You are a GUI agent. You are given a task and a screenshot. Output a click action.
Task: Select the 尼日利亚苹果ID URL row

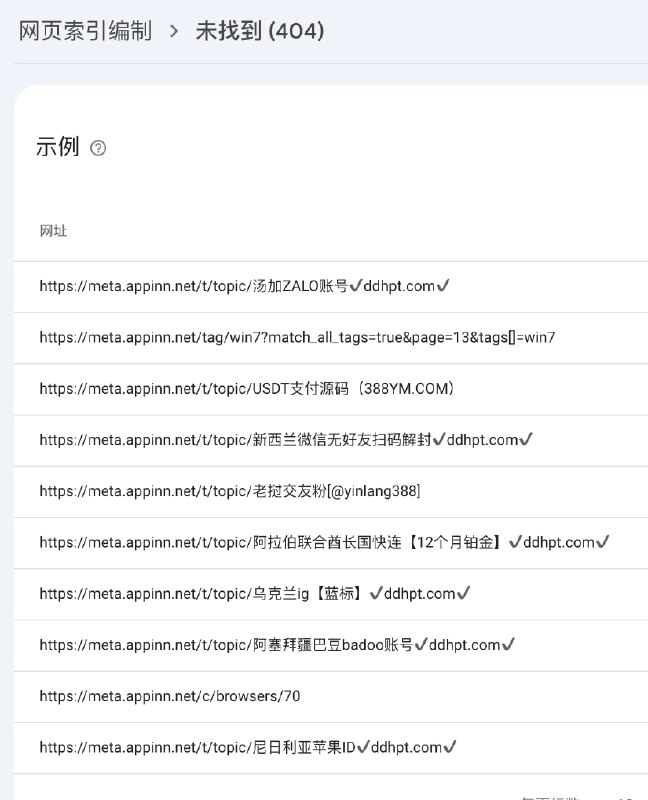tap(331, 748)
